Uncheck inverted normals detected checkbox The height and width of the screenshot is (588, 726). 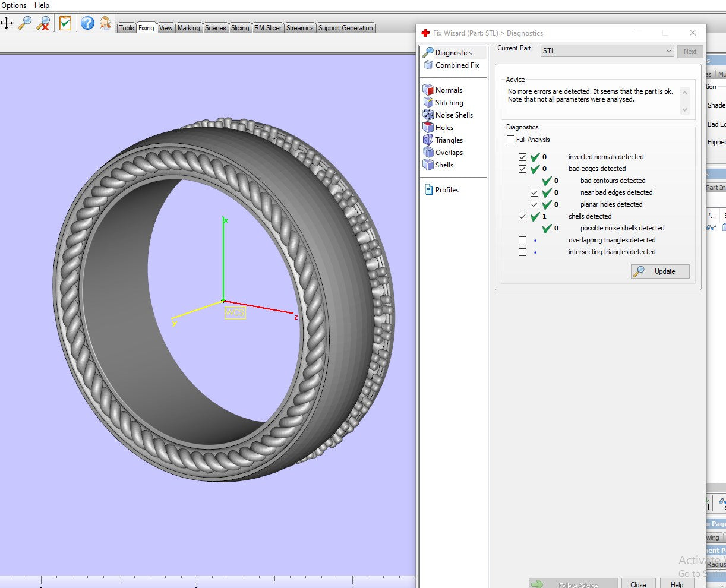pos(522,157)
